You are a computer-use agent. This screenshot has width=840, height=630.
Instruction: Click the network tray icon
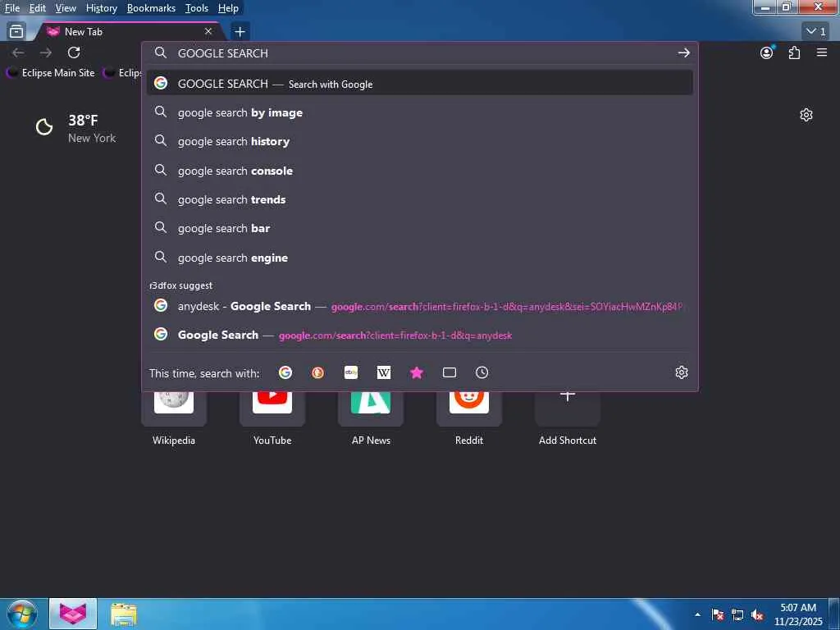click(x=737, y=614)
